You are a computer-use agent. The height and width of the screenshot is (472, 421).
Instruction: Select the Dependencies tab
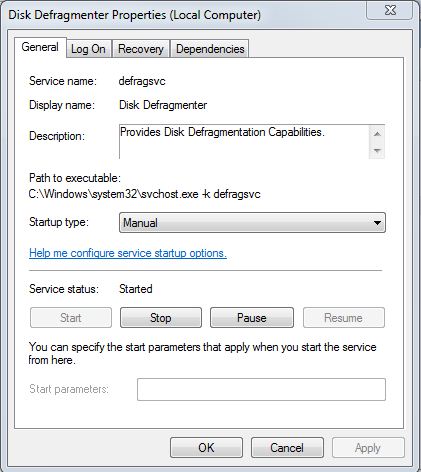pyautogui.click(x=210, y=49)
